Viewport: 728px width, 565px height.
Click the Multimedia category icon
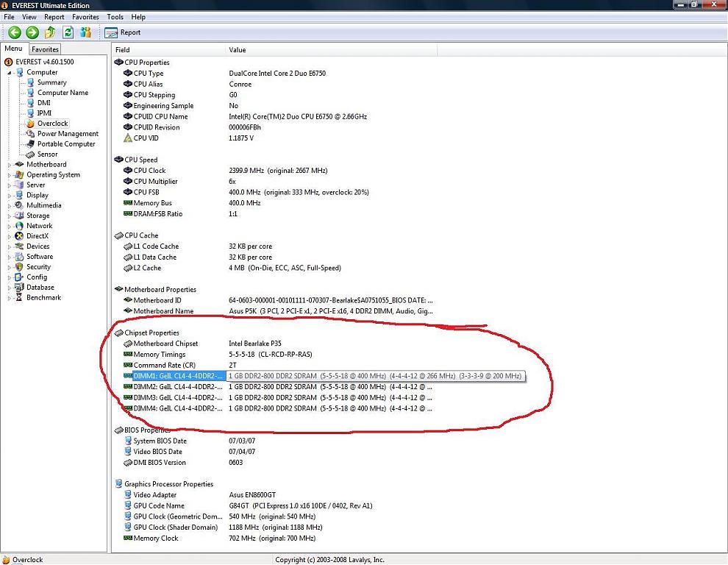(x=19, y=205)
